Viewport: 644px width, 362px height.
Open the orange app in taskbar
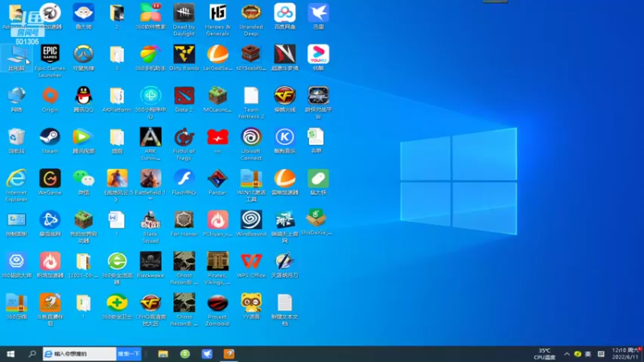pos(229,354)
